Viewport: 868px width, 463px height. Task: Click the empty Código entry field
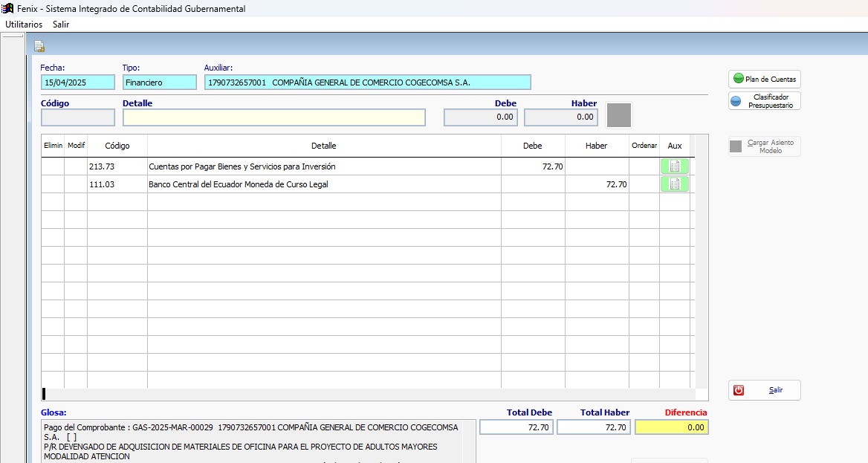[x=78, y=117]
